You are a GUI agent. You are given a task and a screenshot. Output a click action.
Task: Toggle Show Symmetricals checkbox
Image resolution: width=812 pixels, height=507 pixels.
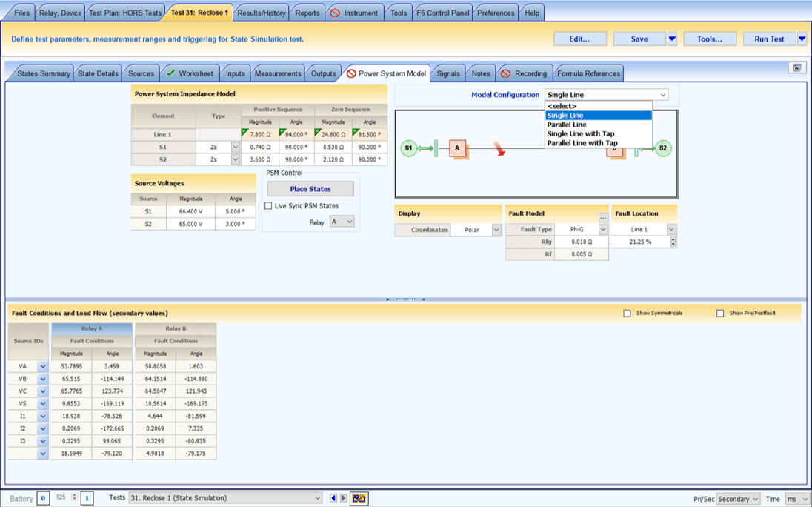coord(627,314)
